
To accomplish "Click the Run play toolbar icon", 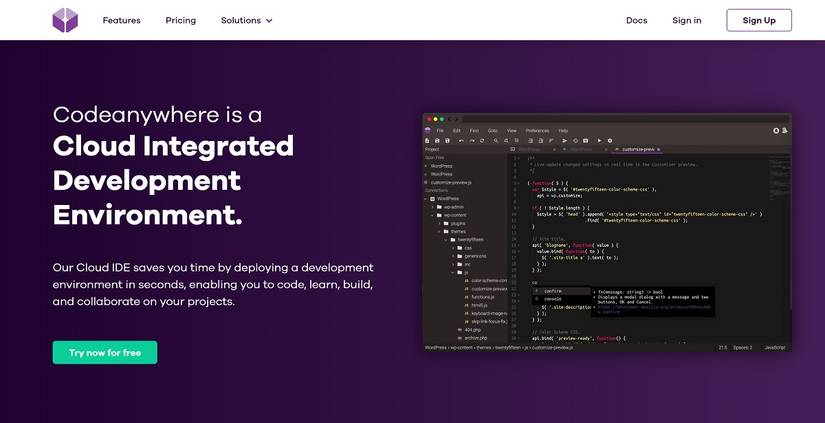I will pos(599,140).
